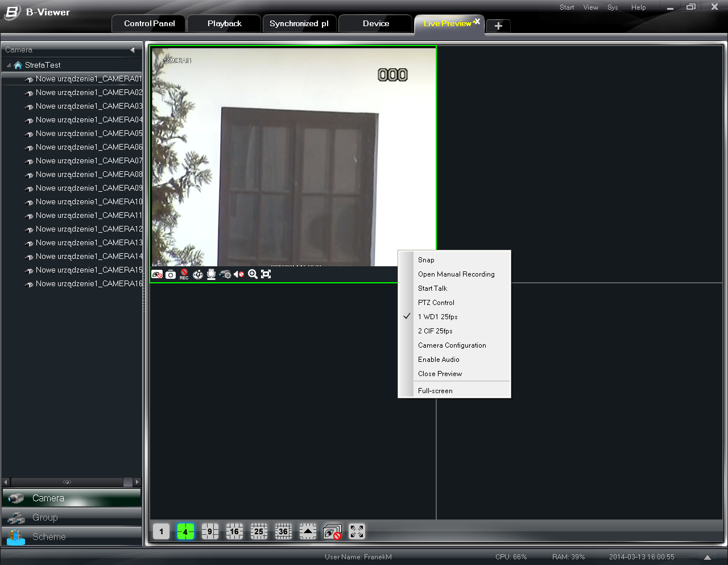Switch to the Group sidebar section
Image resolution: width=728 pixels, height=565 pixels.
[x=72, y=517]
